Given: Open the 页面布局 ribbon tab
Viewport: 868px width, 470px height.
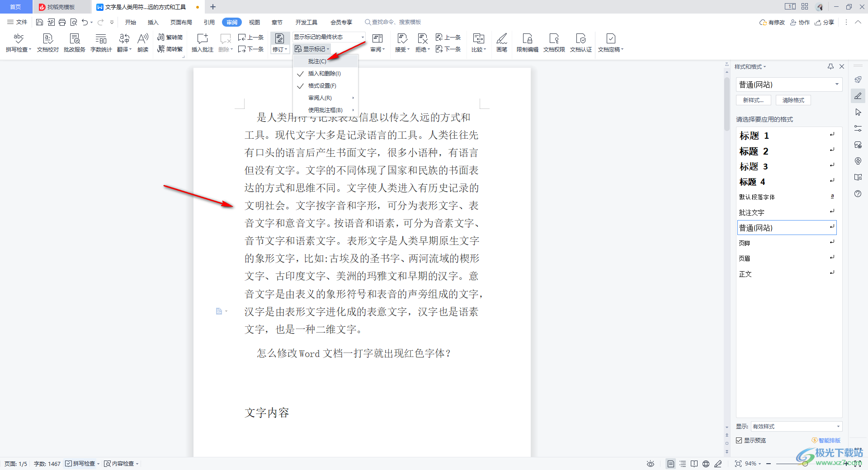Looking at the screenshot, I should [x=181, y=22].
